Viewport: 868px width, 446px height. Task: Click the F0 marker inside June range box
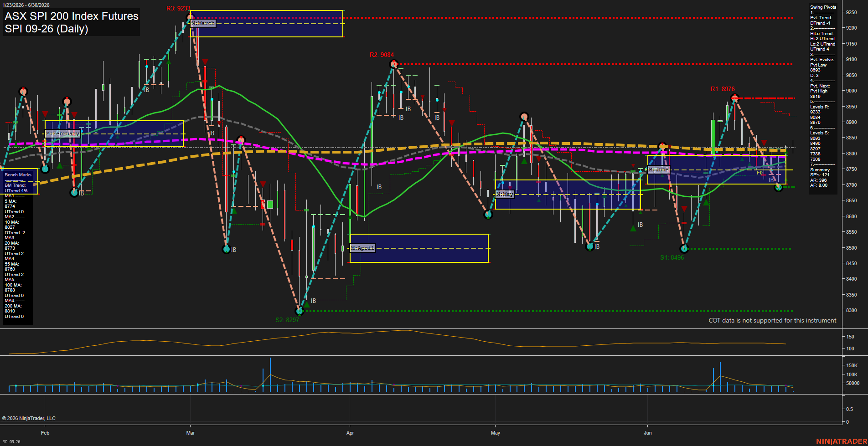click(x=759, y=173)
